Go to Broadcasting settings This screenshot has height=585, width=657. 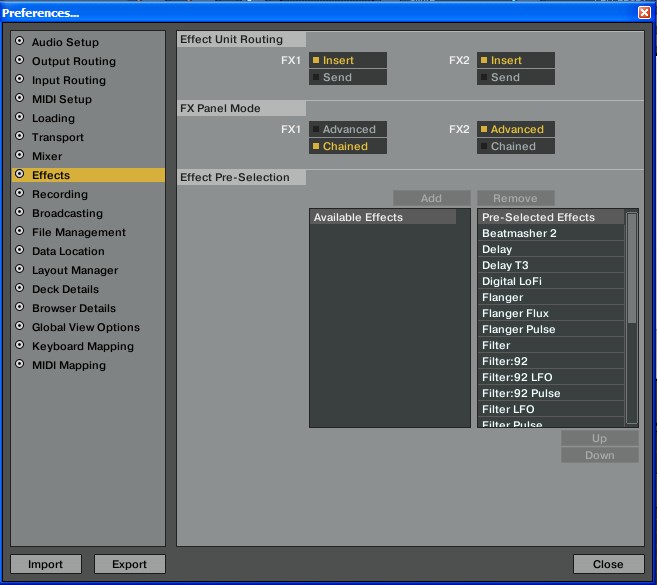[67, 213]
